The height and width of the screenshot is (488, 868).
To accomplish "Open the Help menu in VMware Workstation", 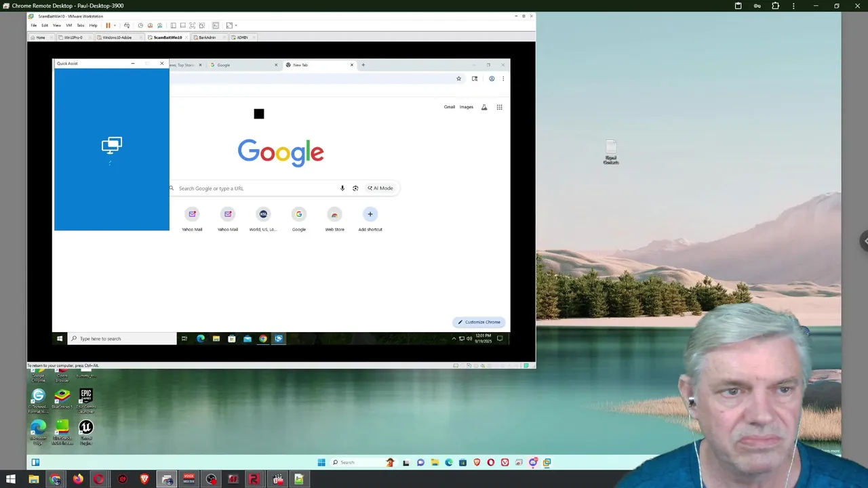I will click(93, 26).
